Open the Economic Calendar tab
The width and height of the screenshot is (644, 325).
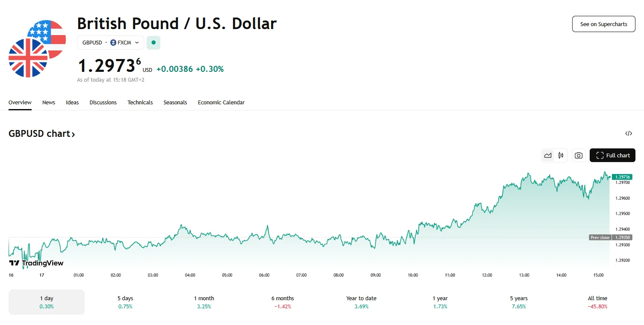(x=221, y=103)
